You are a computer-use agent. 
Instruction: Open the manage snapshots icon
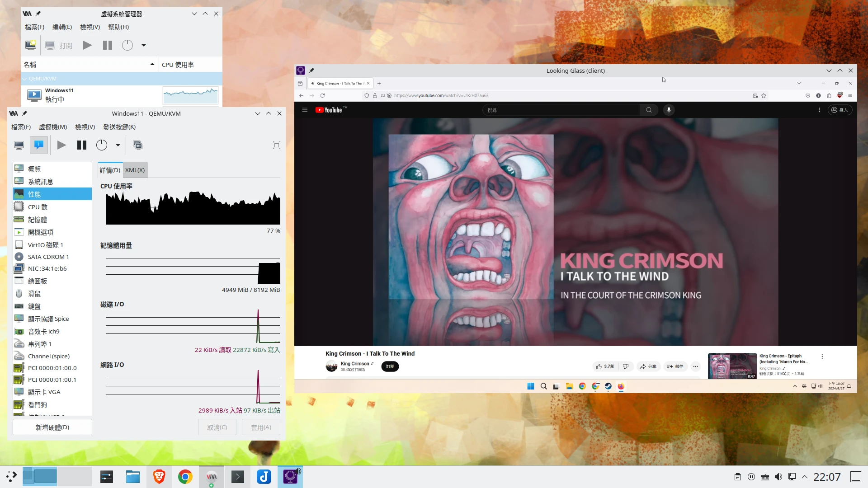tap(137, 145)
